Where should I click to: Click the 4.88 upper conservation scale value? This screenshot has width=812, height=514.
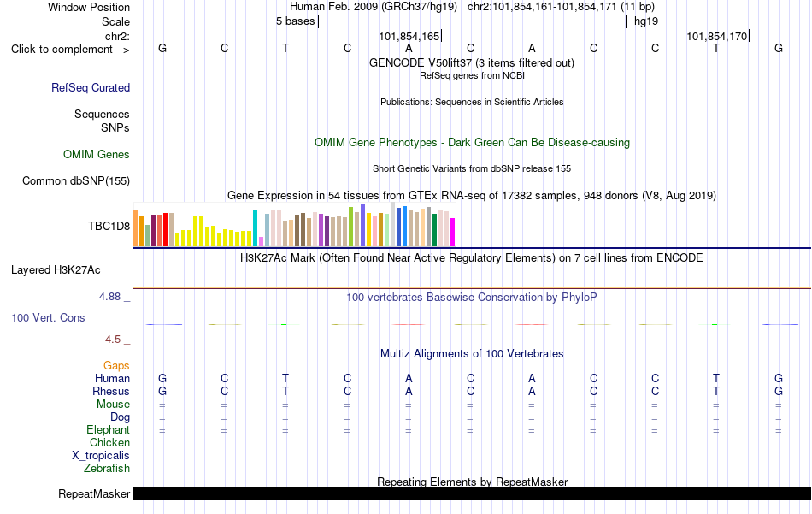(109, 297)
